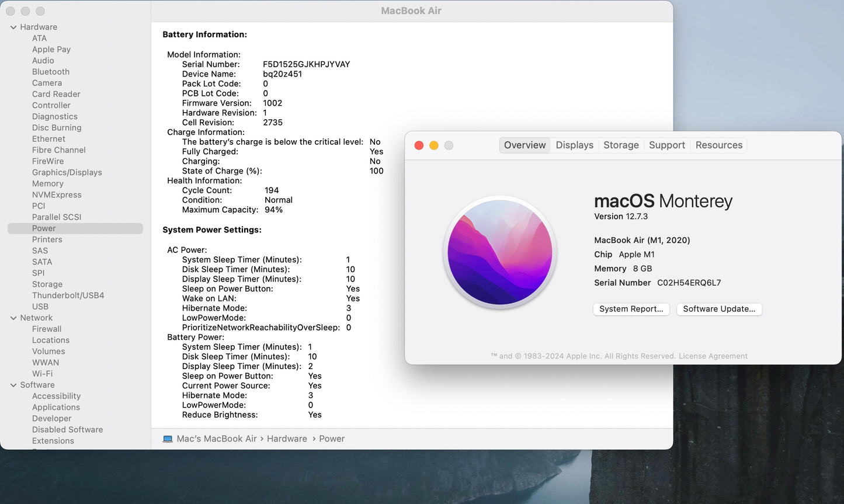Click the macOS Monterey logo image

[x=500, y=252]
